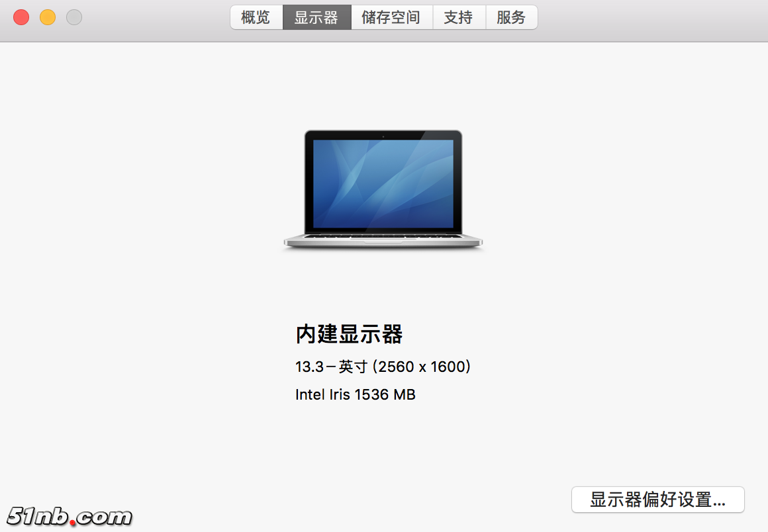The width and height of the screenshot is (768, 532).
Task: Click the 51nb.com watermark logo
Action: click(x=70, y=516)
